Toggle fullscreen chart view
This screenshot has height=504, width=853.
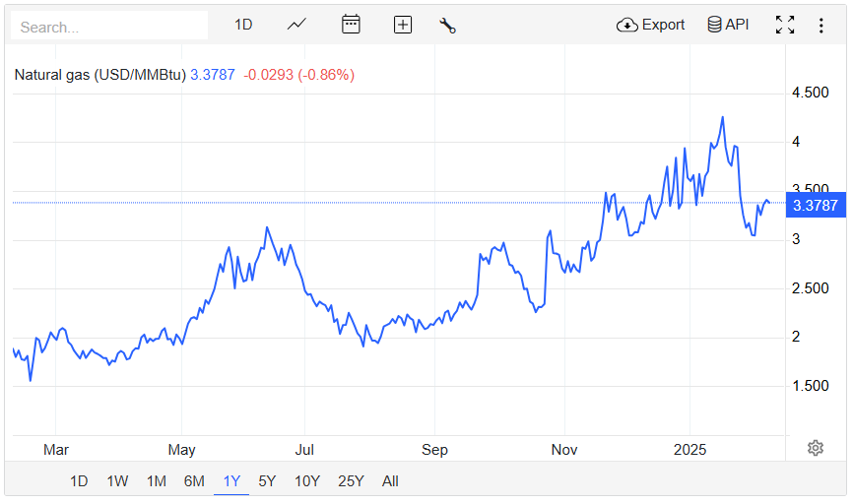click(x=784, y=25)
